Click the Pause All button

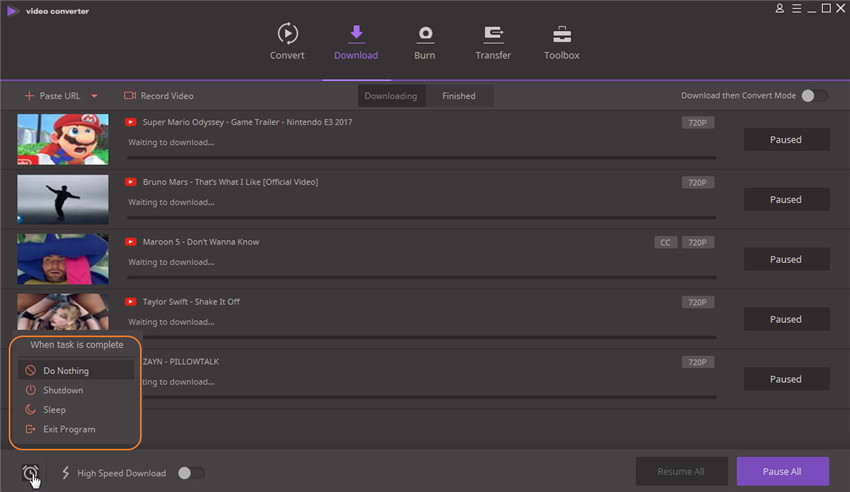tap(782, 471)
